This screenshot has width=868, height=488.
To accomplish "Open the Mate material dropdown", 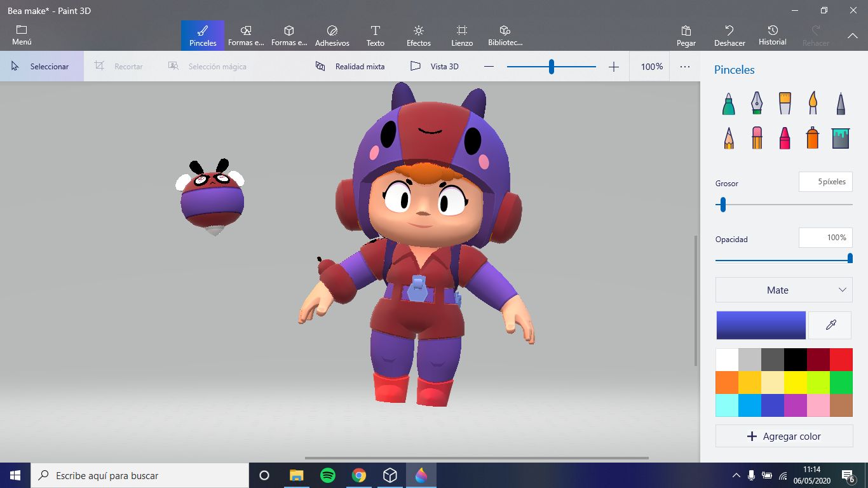I will click(x=783, y=290).
